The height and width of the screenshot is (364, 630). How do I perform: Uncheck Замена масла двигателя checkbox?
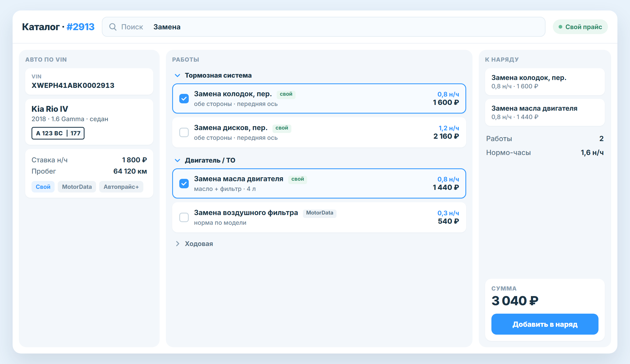(184, 184)
